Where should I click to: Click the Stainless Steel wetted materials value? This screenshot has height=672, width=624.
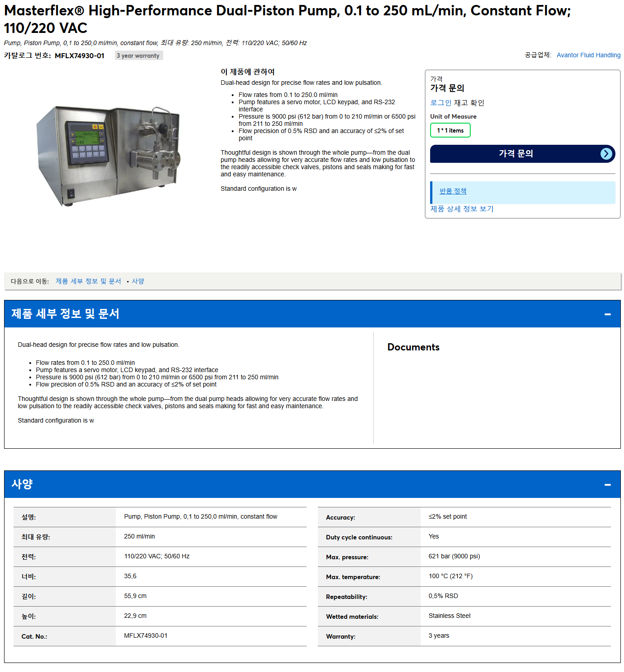point(450,616)
